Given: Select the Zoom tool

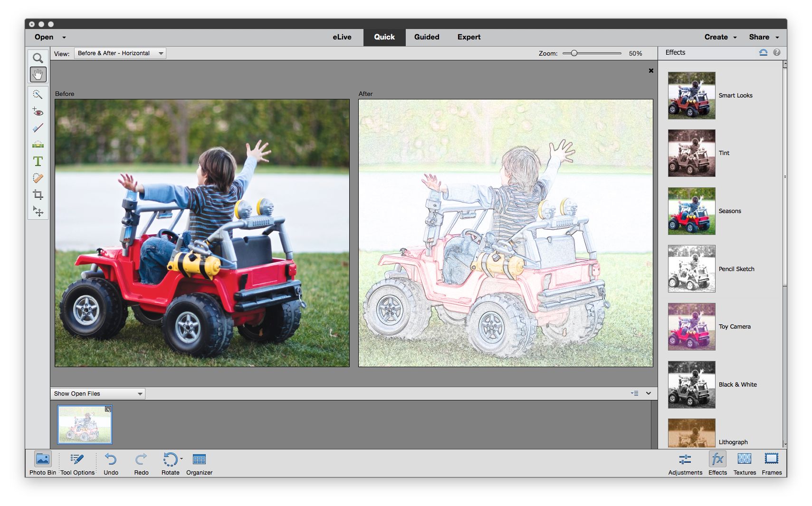Looking at the screenshot, I should pyautogui.click(x=38, y=58).
